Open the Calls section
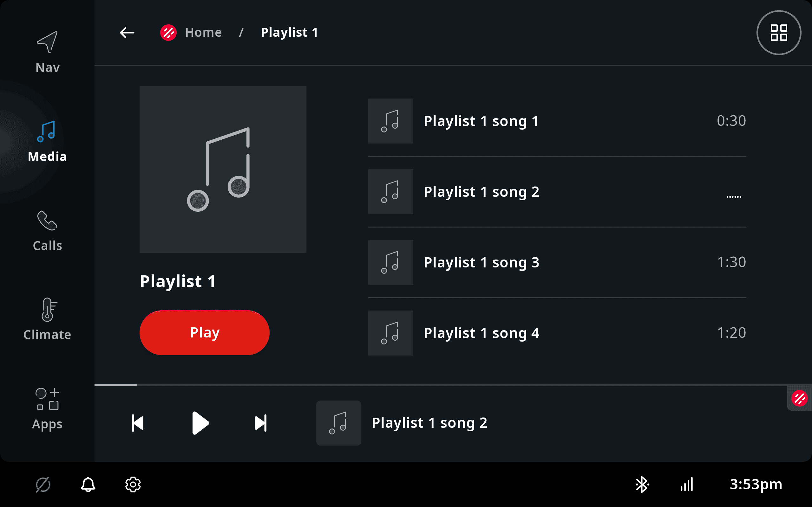The width and height of the screenshot is (812, 507). [x=47, y=231]
